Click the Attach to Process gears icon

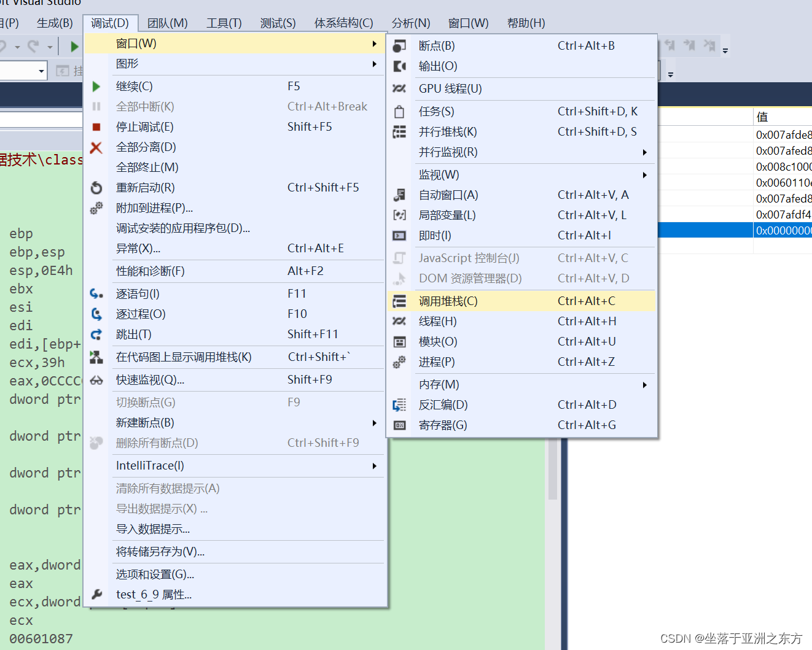(96, 208)
